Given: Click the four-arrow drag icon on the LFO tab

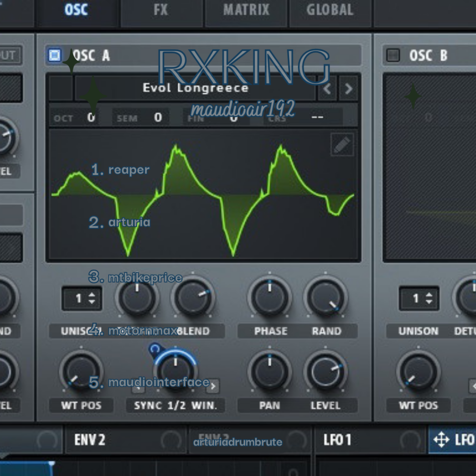Looking at the screenshot, I should tap(441, 440).
